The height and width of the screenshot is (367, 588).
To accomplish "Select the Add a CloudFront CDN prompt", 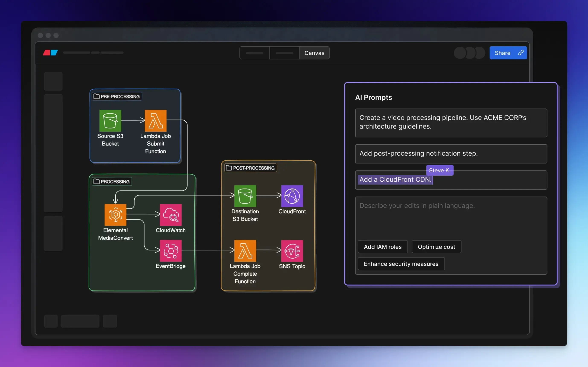I will point(395,180).
